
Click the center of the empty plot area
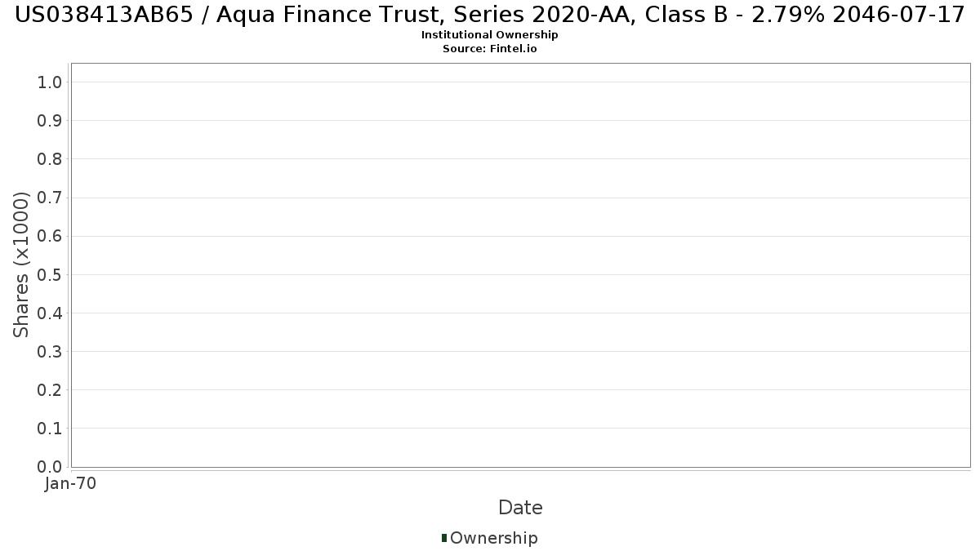520,265
